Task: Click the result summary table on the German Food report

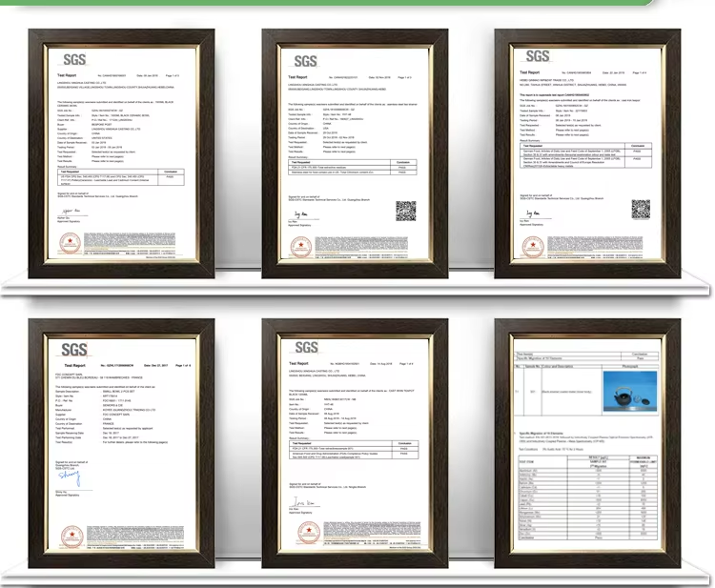Action: 586,156
